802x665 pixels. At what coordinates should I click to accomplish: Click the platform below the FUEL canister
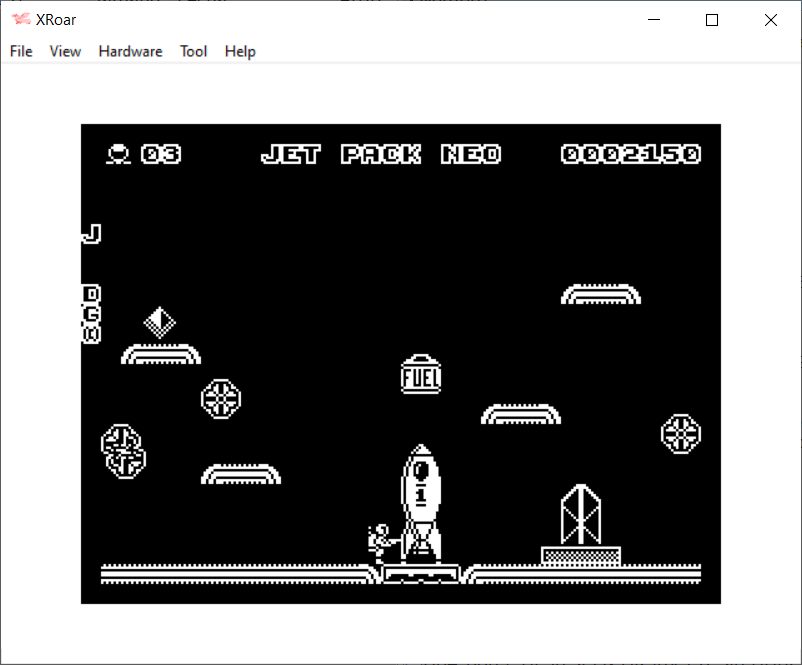tap(520, 414)
